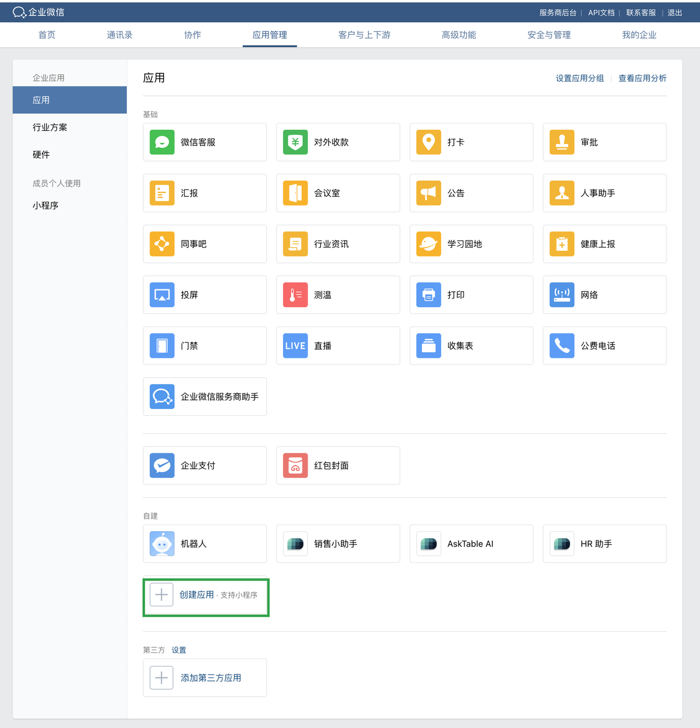Screen dimensions: 700x728
Task: Open the 打卡 location pin icon
Action: (x=429, y=142)
